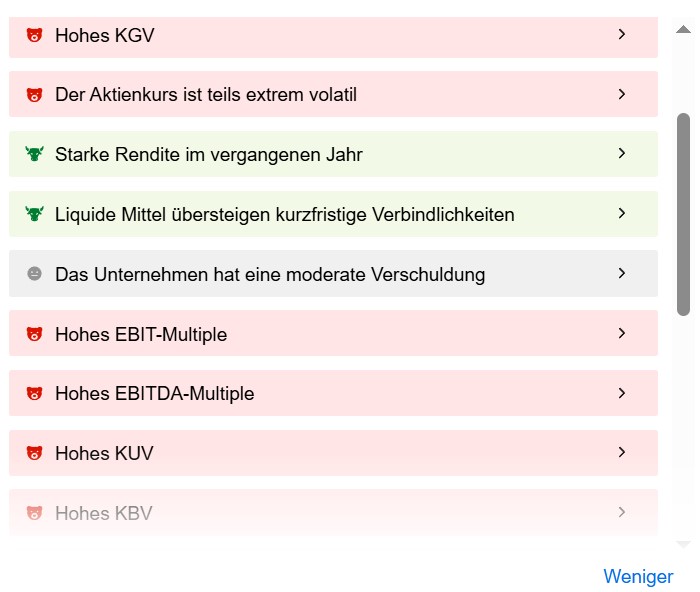Screen dimensions: 700x592
Task: Click the vertical scrollbar thumb
Action: click(x=683, y=214)
